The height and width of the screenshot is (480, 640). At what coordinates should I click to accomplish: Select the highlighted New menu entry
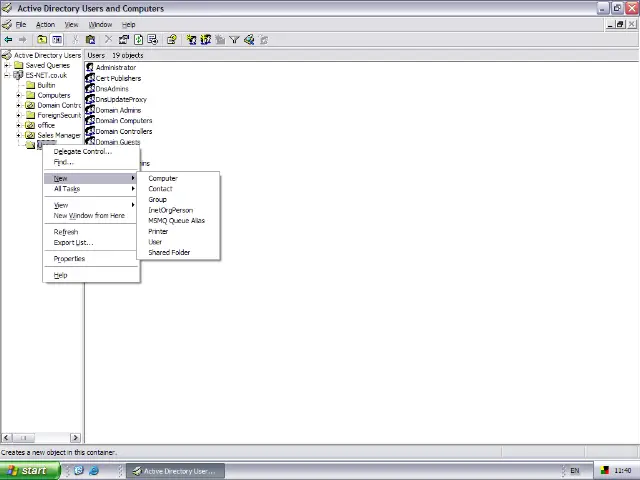[90, 178]
